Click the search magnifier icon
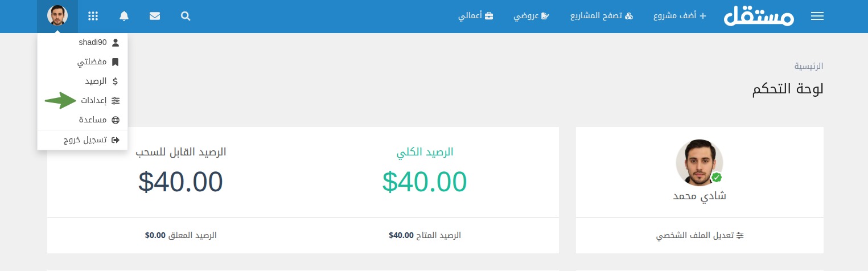The height and width of the screenshot is (271, 868). point(186,17)
